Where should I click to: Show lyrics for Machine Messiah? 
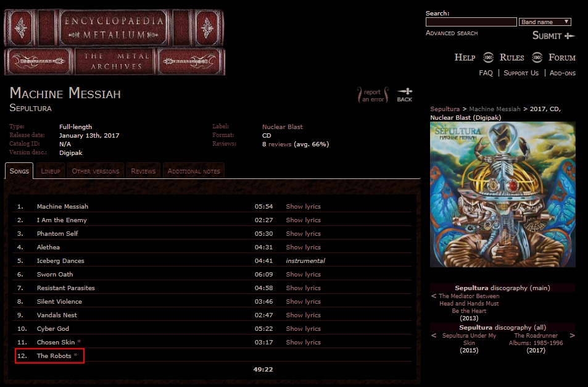click(304, 207)
